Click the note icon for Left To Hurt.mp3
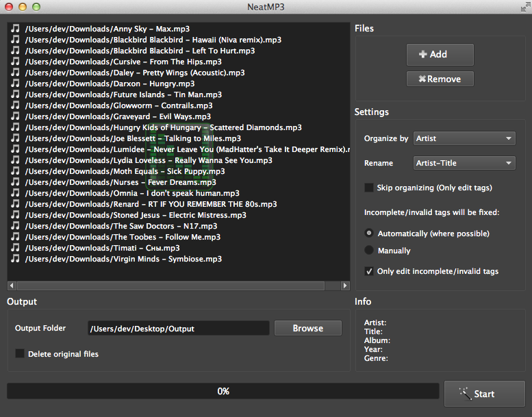 click(x=15, y=50)
